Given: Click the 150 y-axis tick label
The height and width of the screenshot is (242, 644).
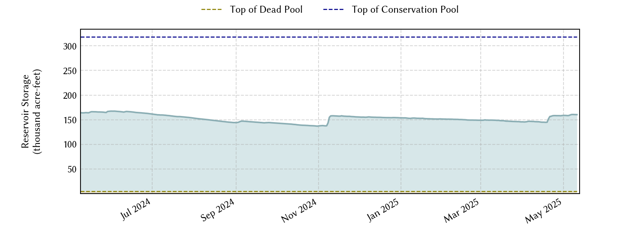Looking at the screenshot, I should (70, 120).
